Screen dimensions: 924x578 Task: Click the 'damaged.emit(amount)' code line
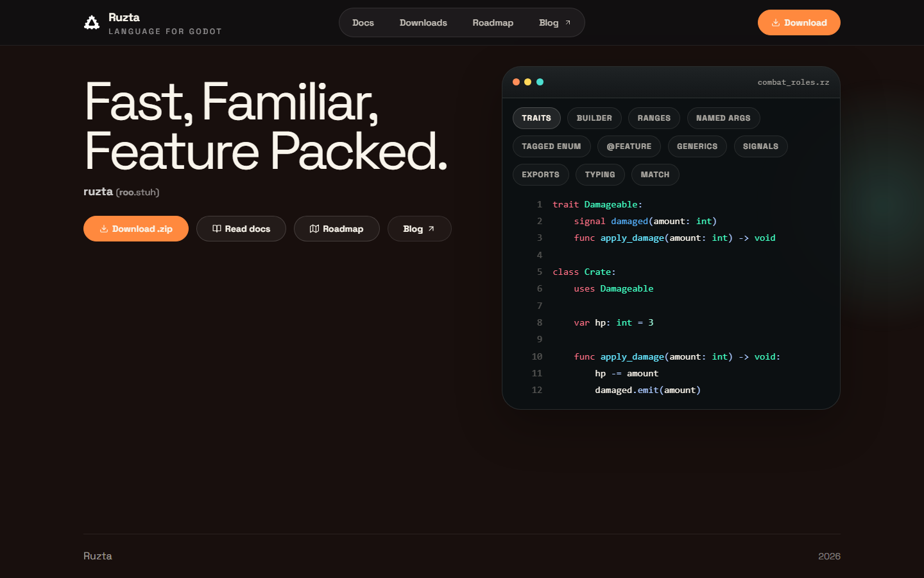(x=647, y=390)
